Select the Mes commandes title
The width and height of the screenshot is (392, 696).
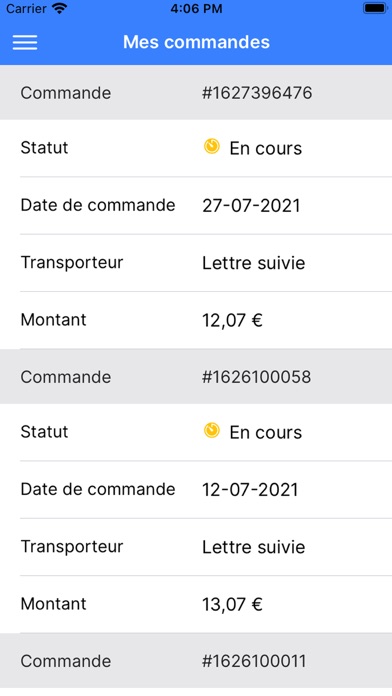coord(196,42)
